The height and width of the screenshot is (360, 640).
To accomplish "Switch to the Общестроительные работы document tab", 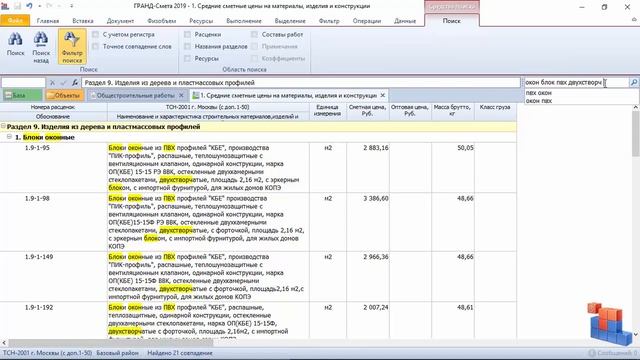I will pos(135,96).
